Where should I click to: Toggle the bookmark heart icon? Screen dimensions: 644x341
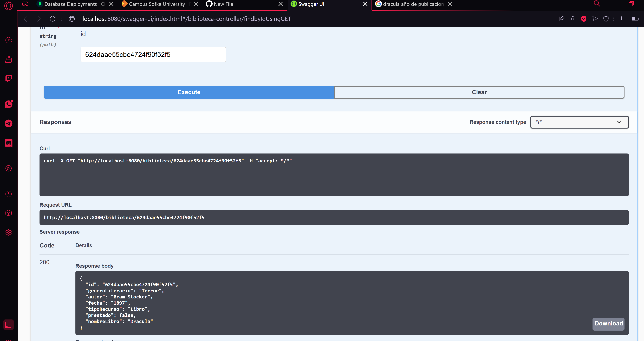(x=606, y=19)
